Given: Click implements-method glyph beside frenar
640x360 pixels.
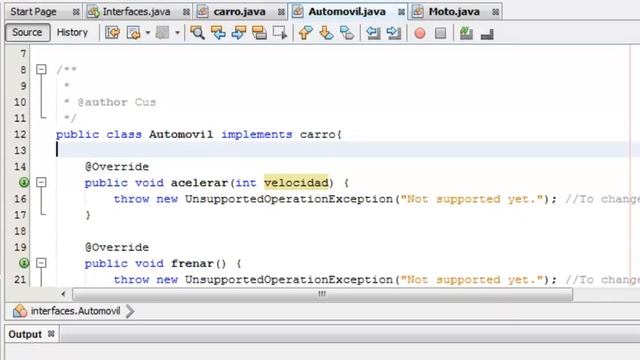Looking at the screenshot, I should [x=24, y=263].
